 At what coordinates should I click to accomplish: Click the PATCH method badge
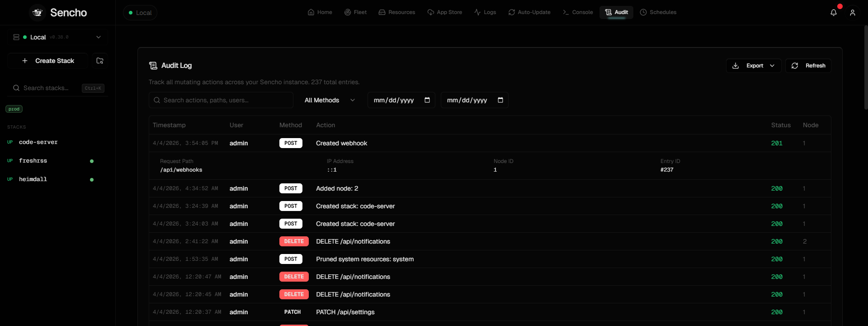[292, 312]
